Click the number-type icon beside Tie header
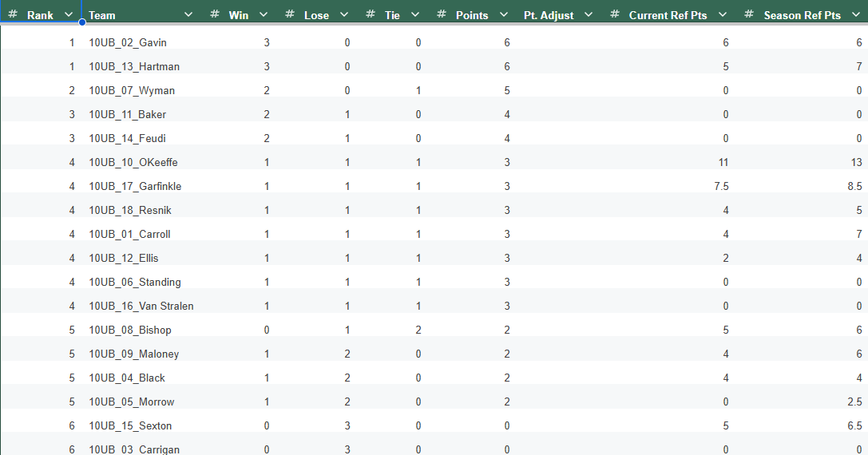 [x=370, y=15]
